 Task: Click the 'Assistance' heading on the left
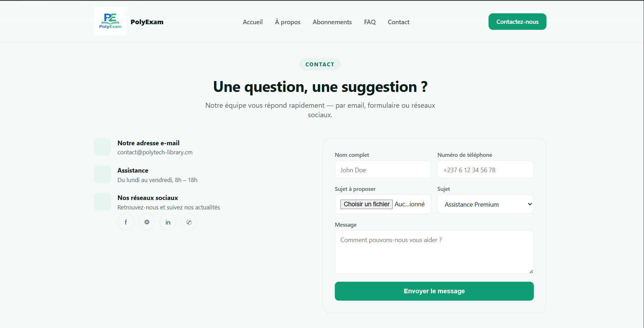[x=133, y=170]
